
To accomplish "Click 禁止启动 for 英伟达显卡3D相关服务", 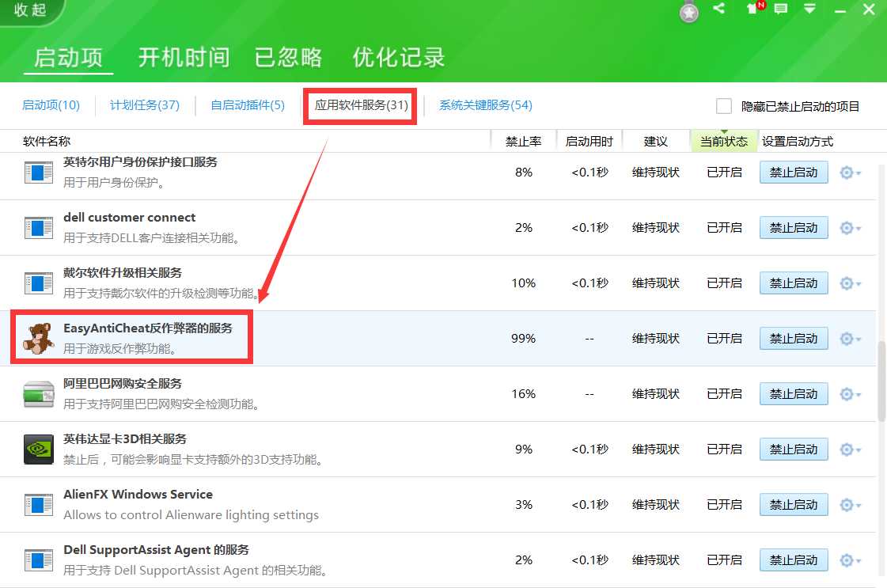I will pos(793,450).
